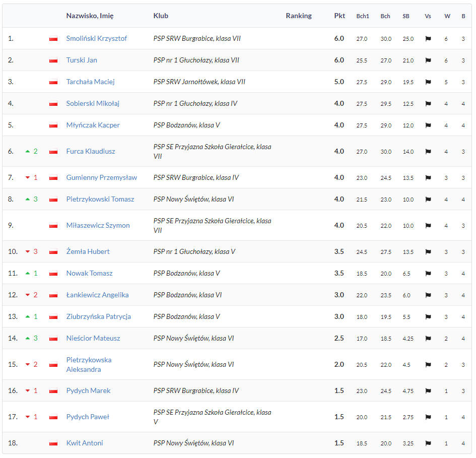This screenshot has height=458, width=476.
Task: Open Nowak Tomasz's player page
Action: (x=89, y=274)
